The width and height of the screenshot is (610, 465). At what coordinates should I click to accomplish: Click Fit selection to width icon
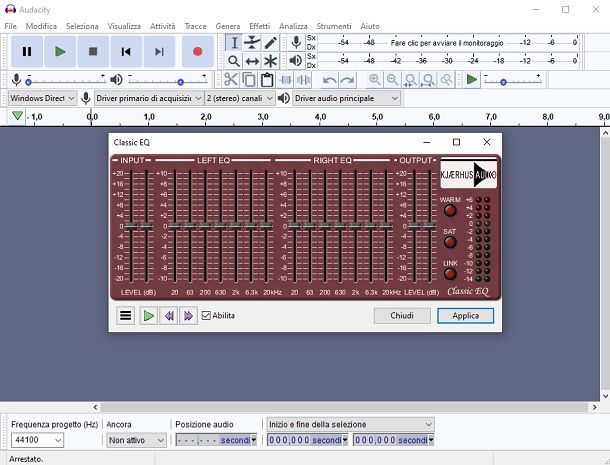pyautogui.click(x=410, y=80)
